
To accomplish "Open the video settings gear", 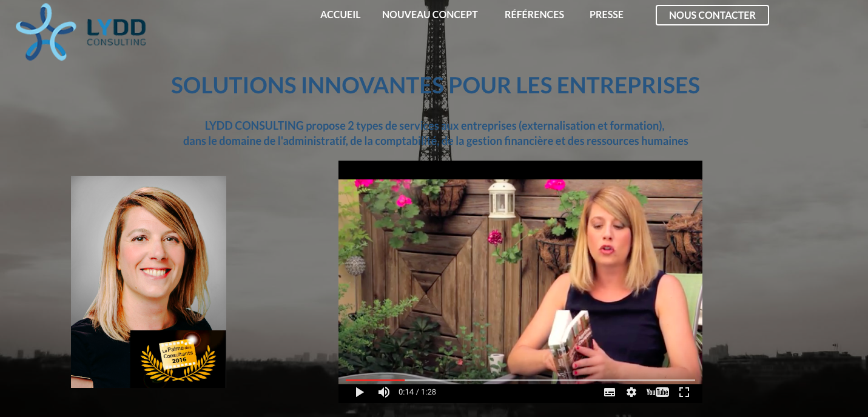I will click(x=631, y=392).
